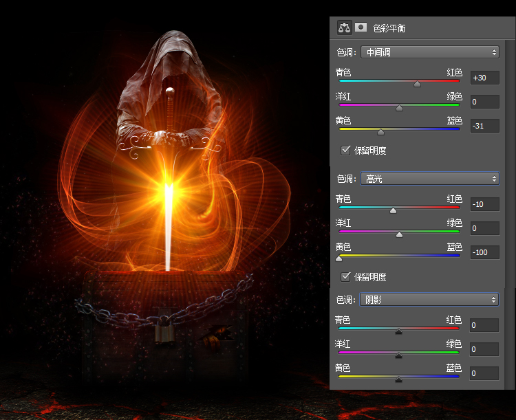Click the midtones yellow-blue field showing -31

[x=484, y=126]
